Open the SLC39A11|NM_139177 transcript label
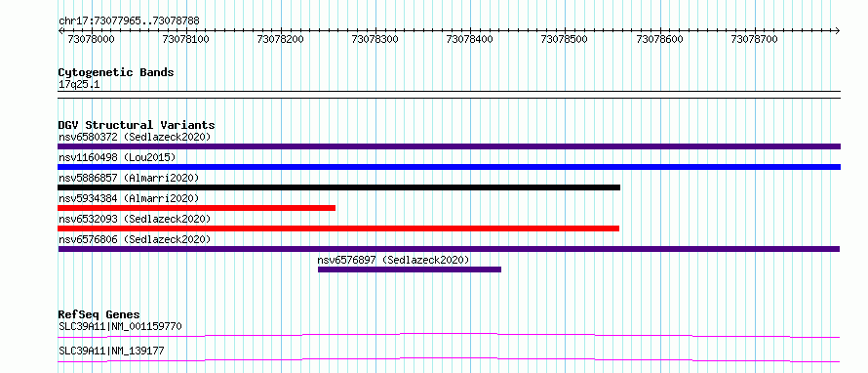The height and width of the screenshot is (373, 868). [111, 351]
